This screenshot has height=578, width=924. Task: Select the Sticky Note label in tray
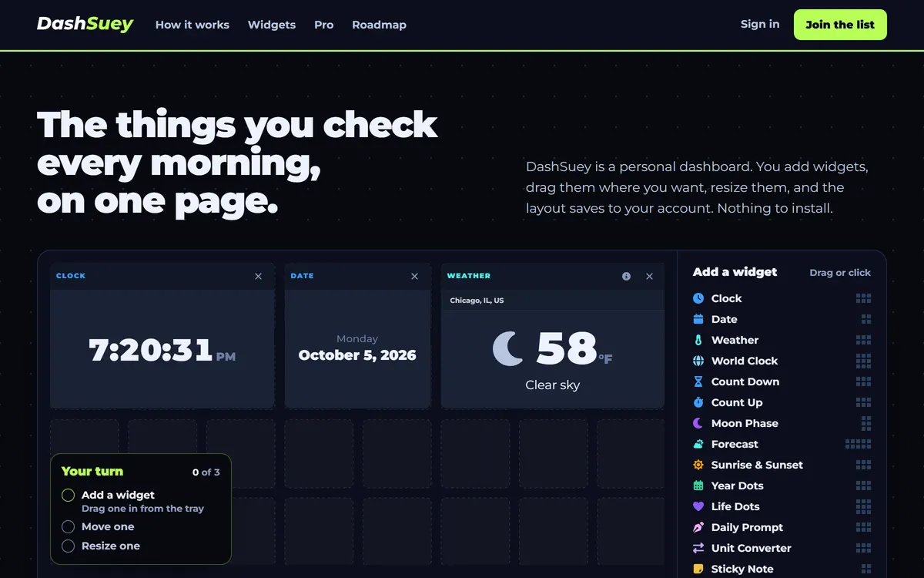pos(742,569)
